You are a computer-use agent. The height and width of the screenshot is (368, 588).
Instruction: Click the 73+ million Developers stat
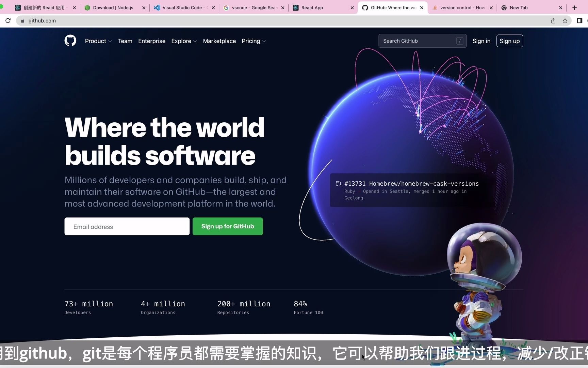pyautogui.click(x=88, y=307)
